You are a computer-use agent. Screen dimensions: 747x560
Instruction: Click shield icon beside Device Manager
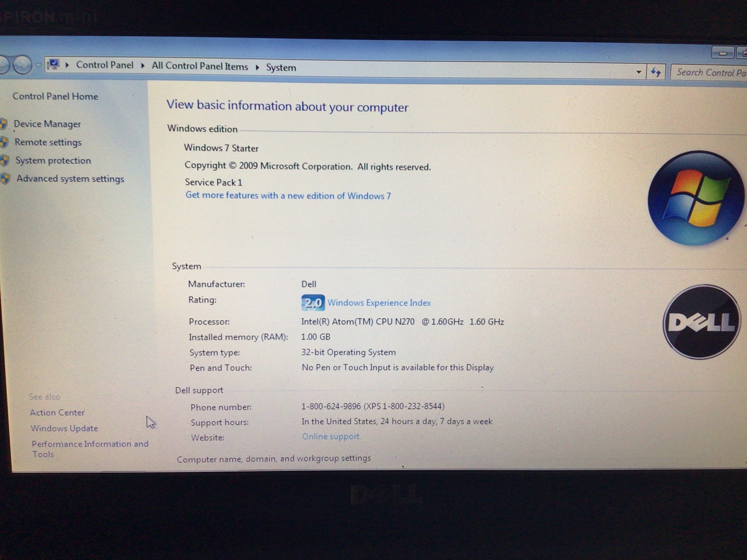(x=4, y=124)
